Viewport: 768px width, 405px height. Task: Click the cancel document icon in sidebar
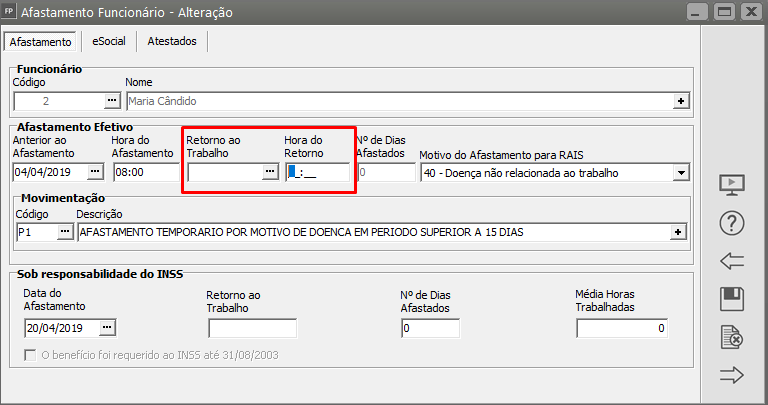click(x=732, y=337)
